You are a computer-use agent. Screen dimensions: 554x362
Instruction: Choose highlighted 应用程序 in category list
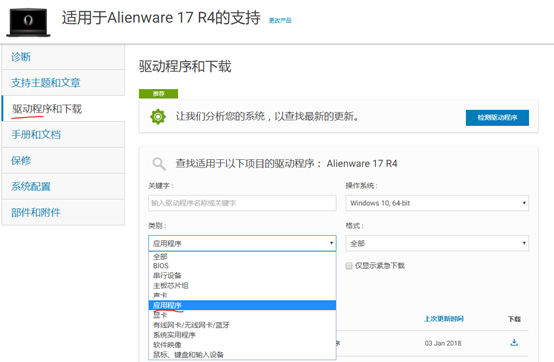tap(242, 305)
